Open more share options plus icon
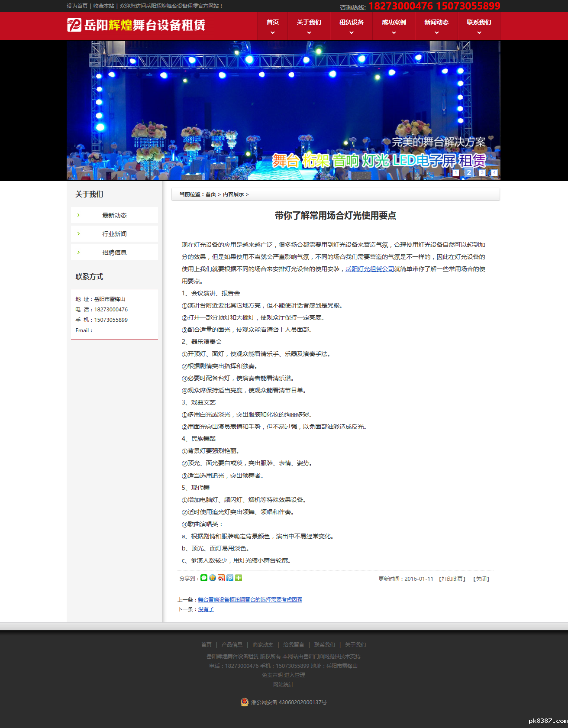Viewport: 568px width, 728px height. point(239,578)
